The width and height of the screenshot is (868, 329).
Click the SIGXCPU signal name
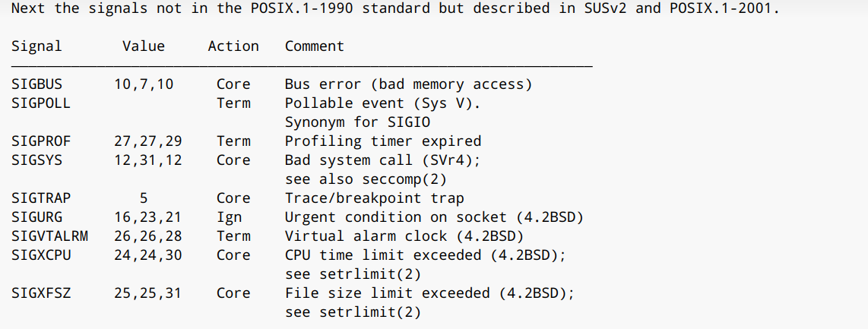click(41, 255)
